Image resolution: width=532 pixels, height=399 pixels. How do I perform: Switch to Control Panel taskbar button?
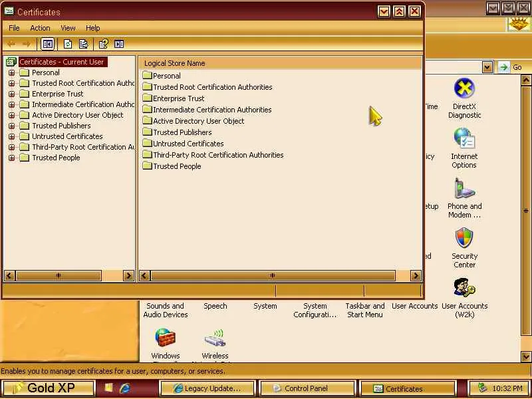(x=307, y=388)
